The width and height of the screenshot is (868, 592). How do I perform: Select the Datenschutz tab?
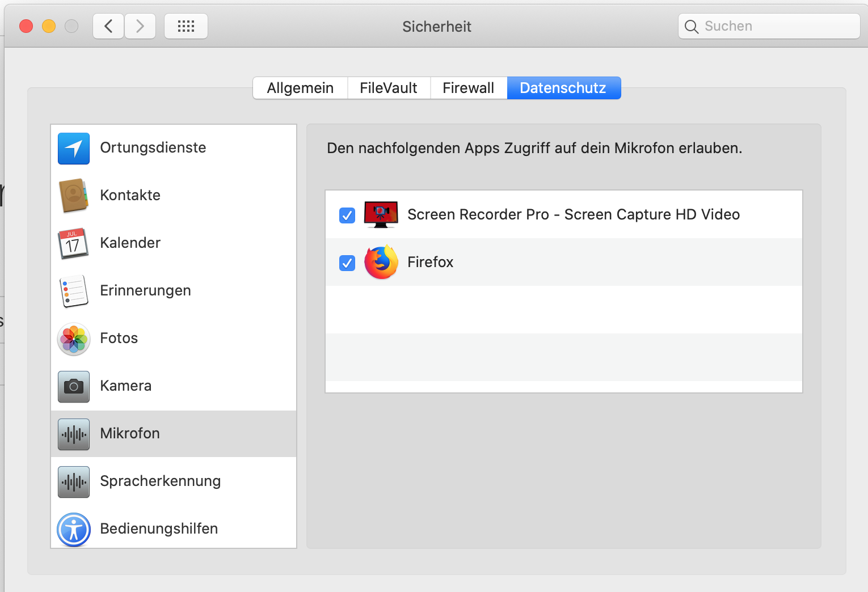[x=563, y=88]
